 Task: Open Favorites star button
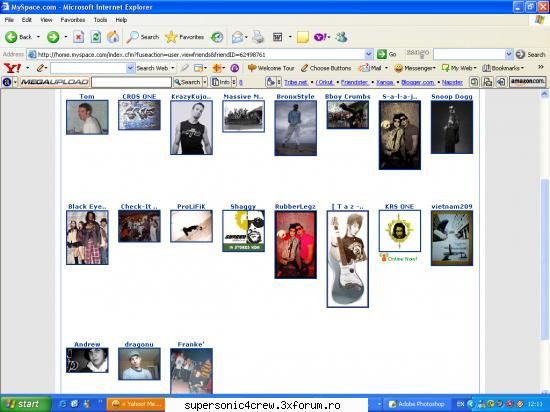click(x=185, y=37)
